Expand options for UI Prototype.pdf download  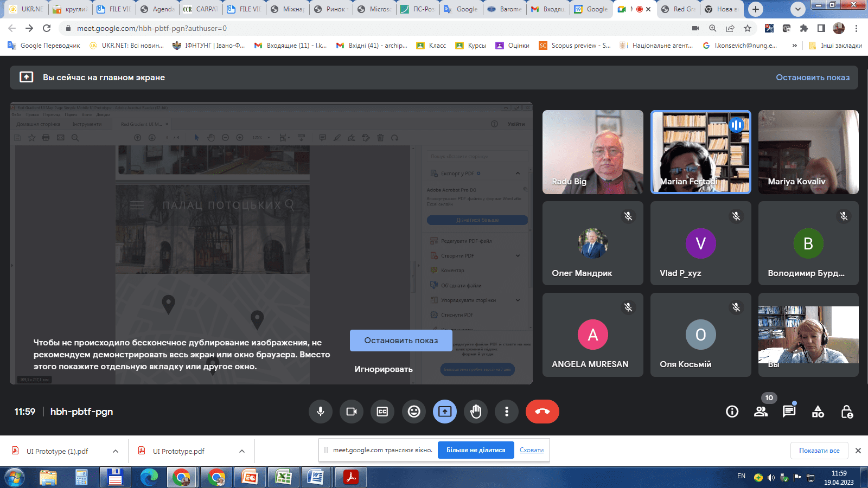point(242,451)
